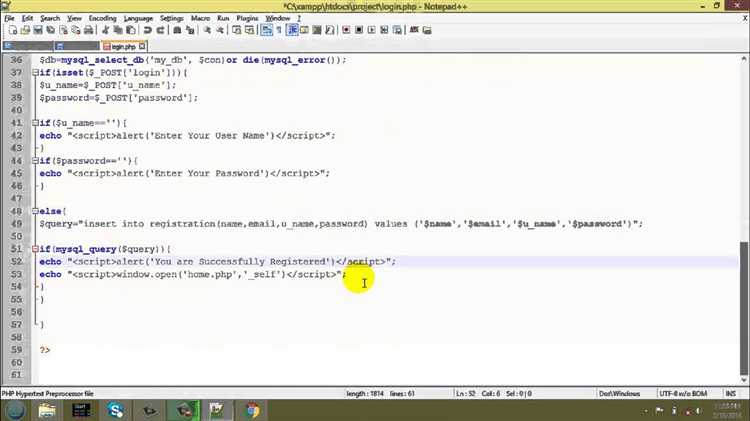The width and height of the screenshot is (750, 421).
Task: Toggle Show All Characters pilcrow icon
Action: (x=279, y=30)
